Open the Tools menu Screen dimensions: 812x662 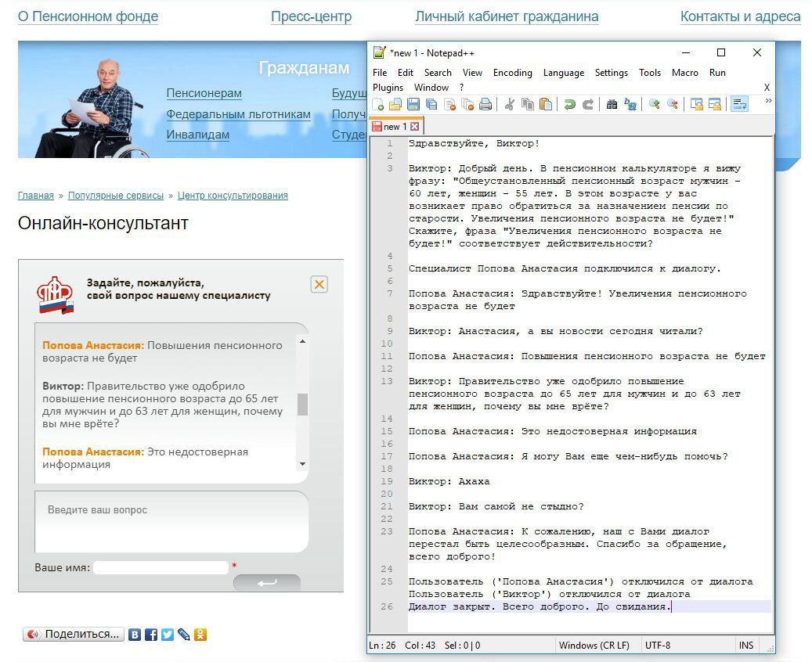pyautogui.click(x=650, y=73)
